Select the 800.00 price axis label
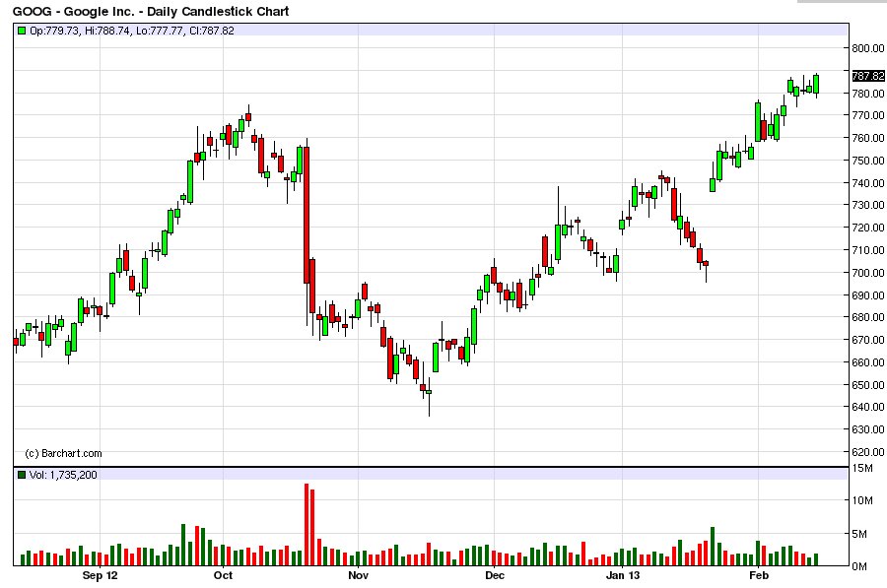This screenshot has height=588, width=887. point(868,48)
